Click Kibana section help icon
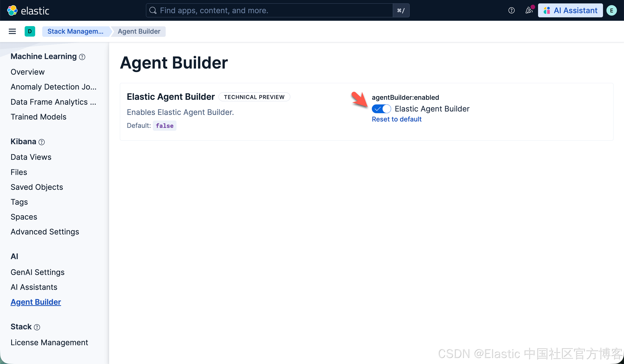This screenshot has width=624, height=364. pyautogui.click(x=42, y=142)
